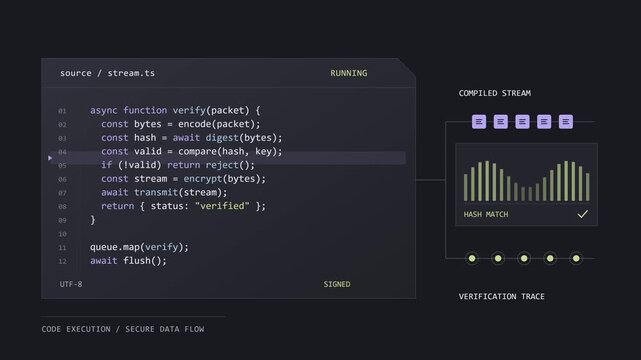Click the 'return { status: "verified" };' line
641x360 pixels.
[184, 206]
